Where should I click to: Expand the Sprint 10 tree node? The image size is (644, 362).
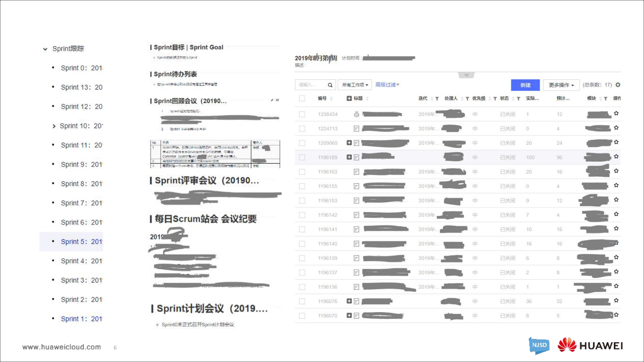click(x=54, y=126)
